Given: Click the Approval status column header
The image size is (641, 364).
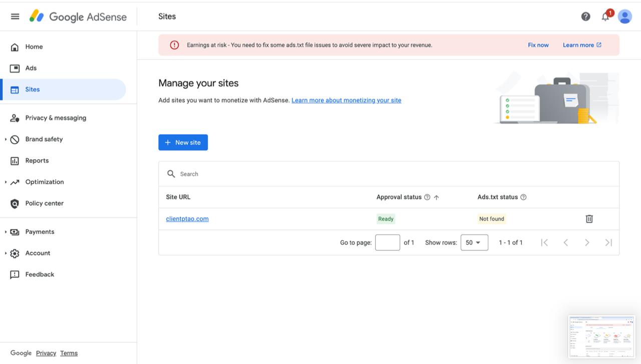Looking at the screenshot, I should click(x=399, y=197).
